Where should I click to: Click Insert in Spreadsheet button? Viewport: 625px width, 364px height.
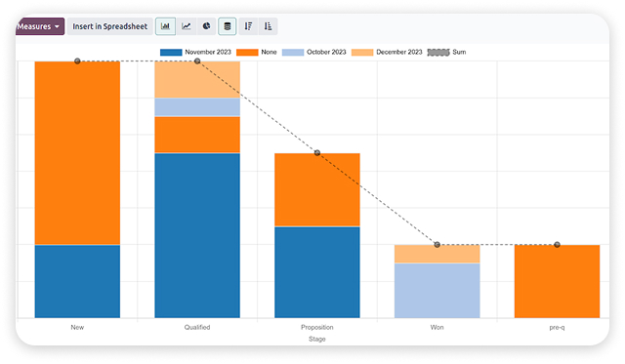click(110, 26)
